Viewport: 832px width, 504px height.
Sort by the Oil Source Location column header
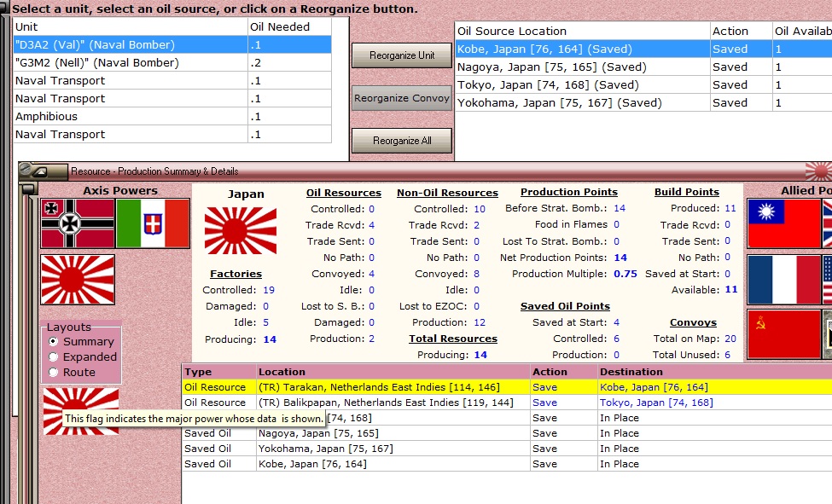click(x=582, y=31)
